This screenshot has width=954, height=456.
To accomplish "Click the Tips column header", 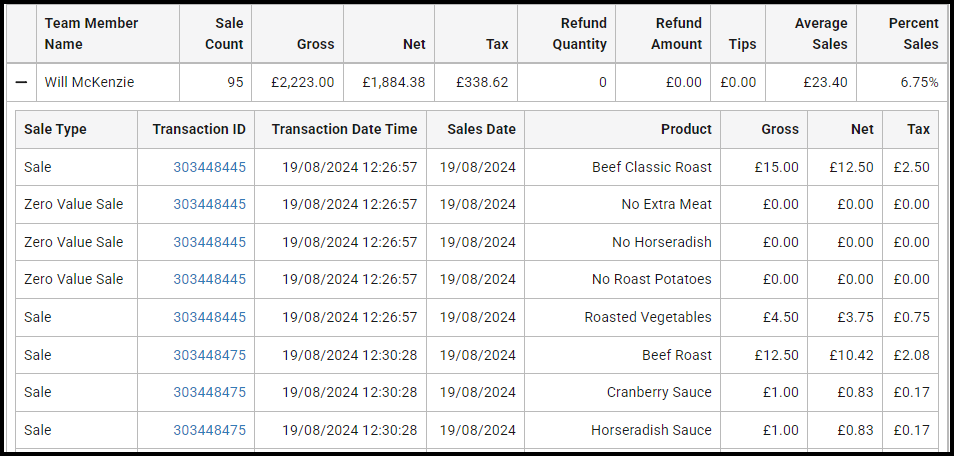I will tap(742, 44).
